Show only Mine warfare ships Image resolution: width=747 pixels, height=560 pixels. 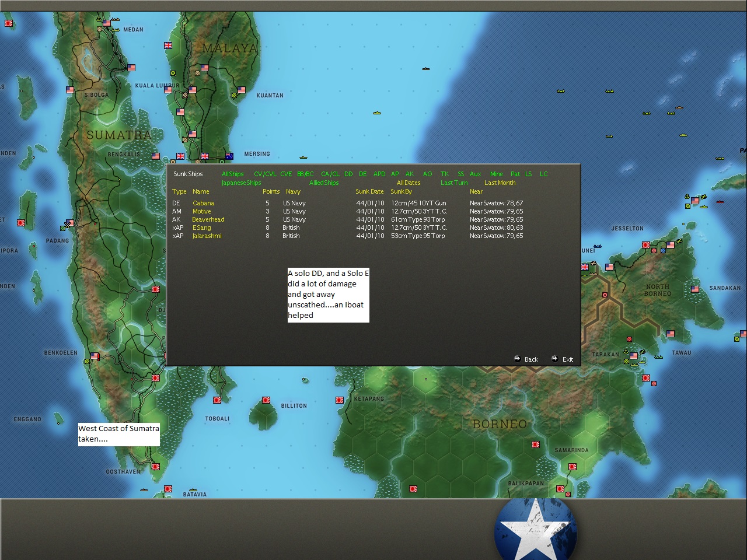point(497,174)
